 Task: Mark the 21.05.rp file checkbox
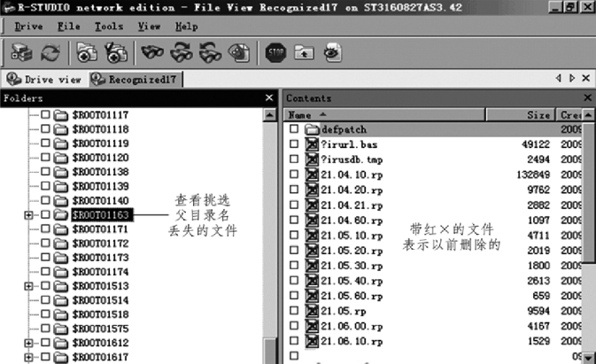pos(294,311)
